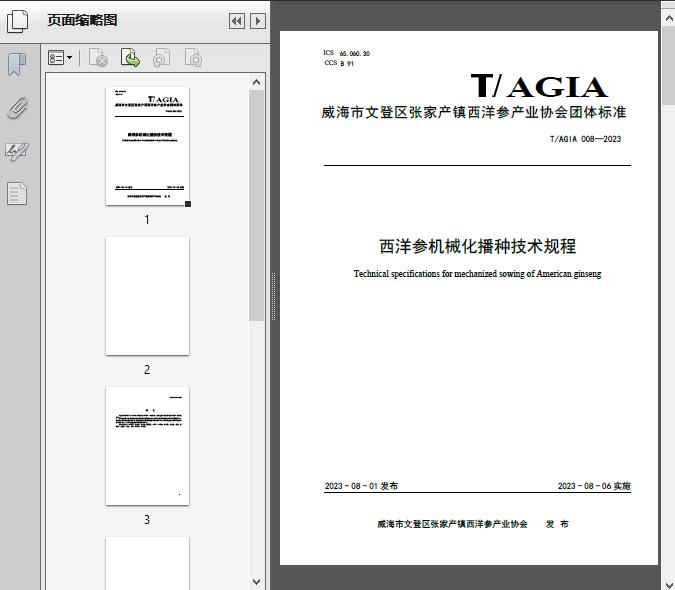Open the document content panel icon

[x=17, y=193]
